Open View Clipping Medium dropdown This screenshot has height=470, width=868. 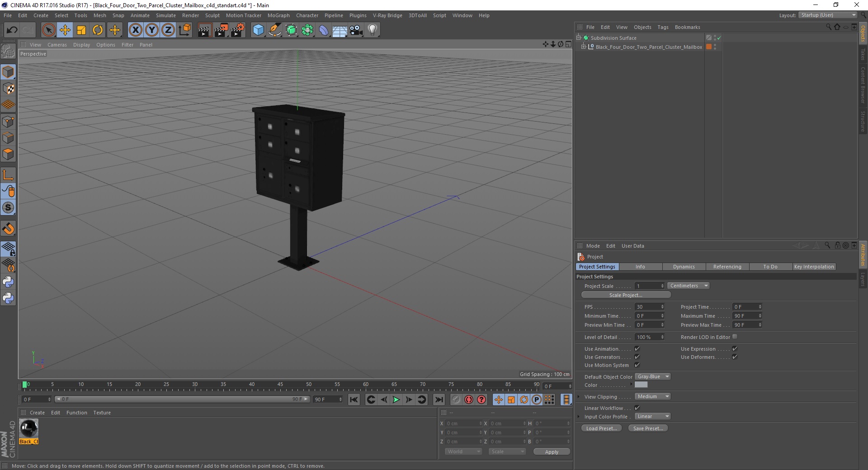pyautogui.click(x=653, y=396)
